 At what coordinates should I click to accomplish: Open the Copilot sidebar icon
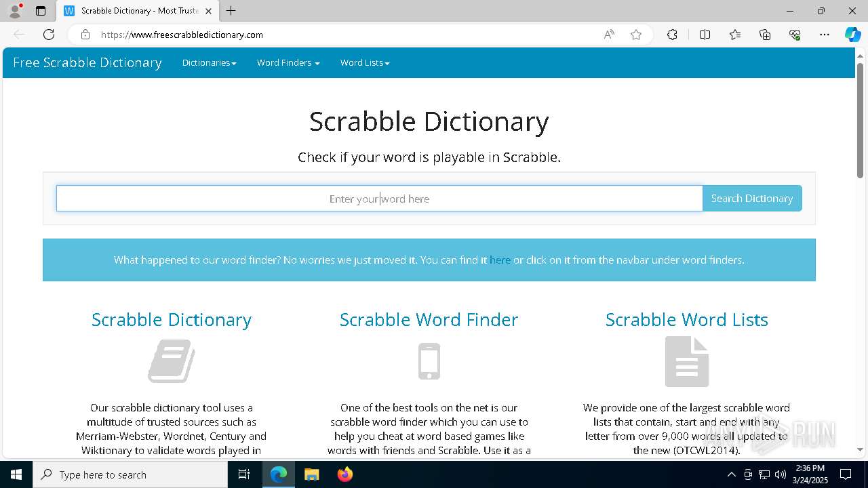852,35
